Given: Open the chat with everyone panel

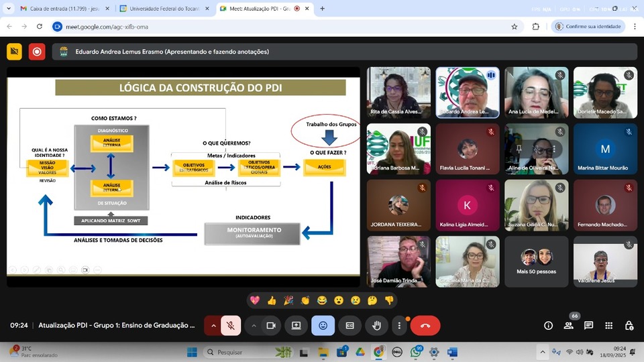Looking at the screenshot, I should 589,325.
